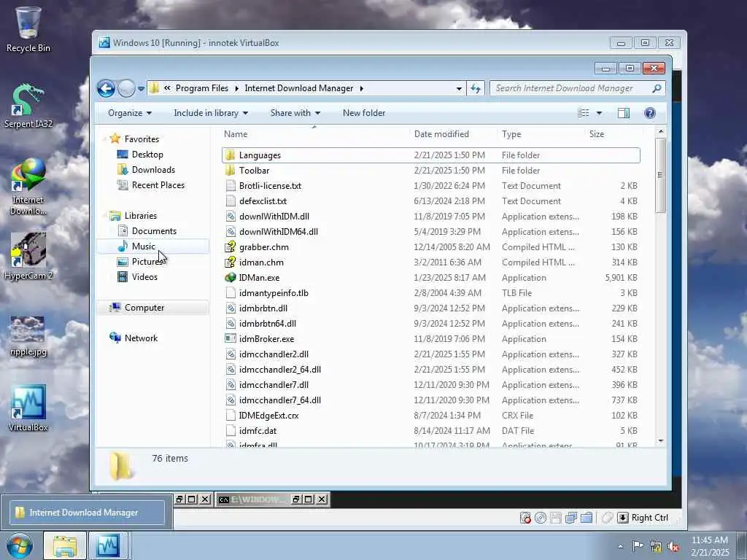Click the Program Files breadcrumb
This screenshot has height=560, width=747.
tap(201, 88)
